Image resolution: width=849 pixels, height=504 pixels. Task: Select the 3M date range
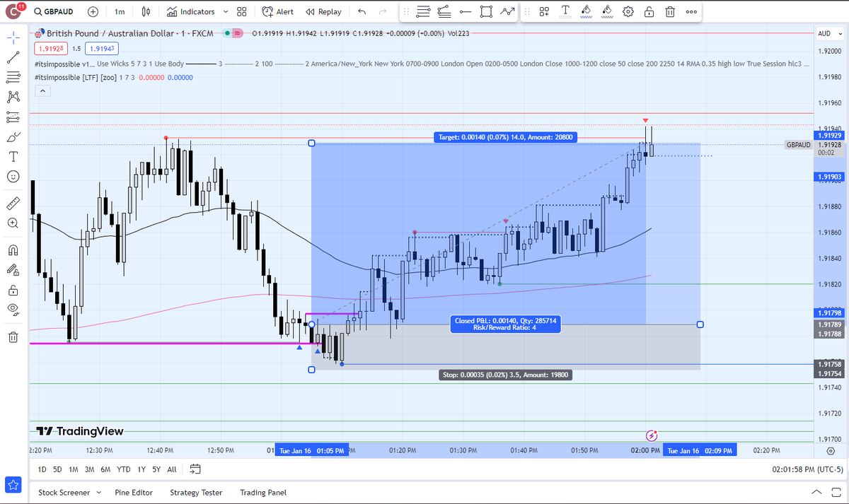(x=89, y=469)
